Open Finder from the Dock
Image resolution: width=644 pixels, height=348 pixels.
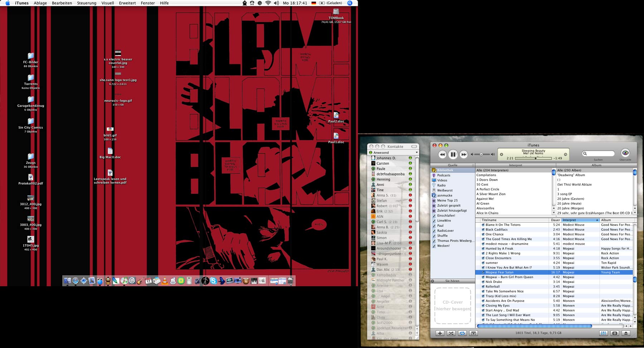[67, 281]
